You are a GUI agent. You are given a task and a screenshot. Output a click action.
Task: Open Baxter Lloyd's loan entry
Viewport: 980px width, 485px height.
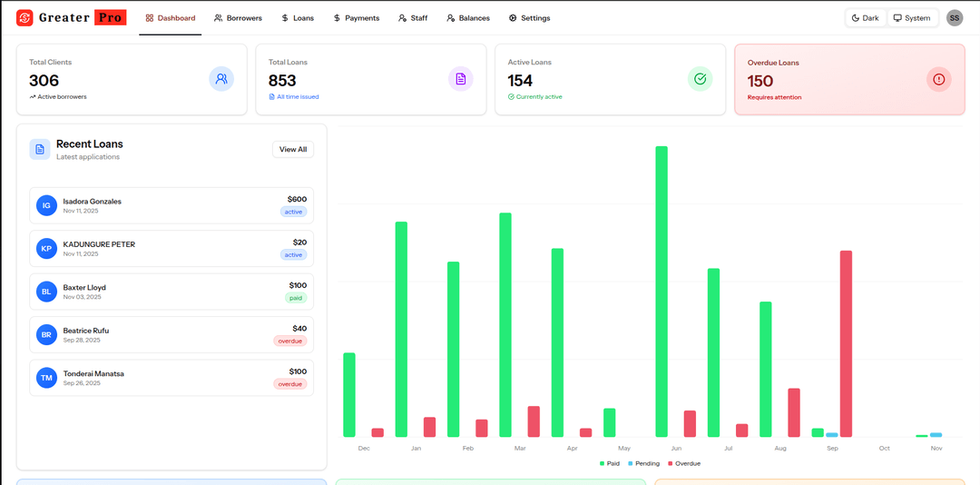pos(171,292)
